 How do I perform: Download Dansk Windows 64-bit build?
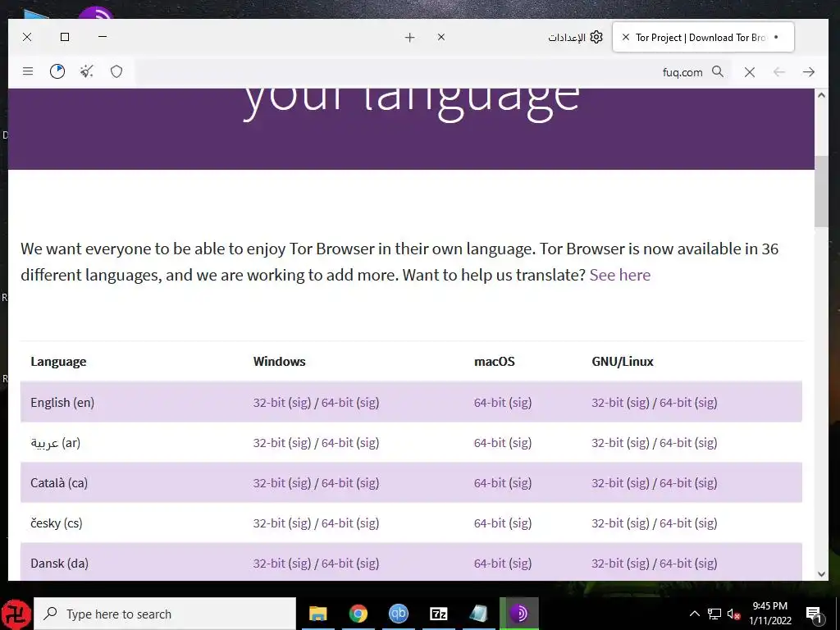pos(337,563)
